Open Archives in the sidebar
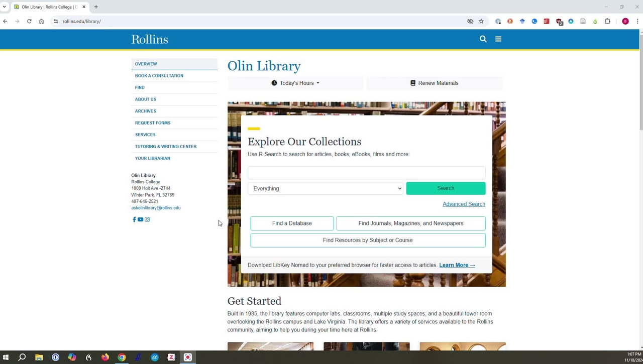The height and width of the screenshot is (364, 643). [174, 111]
